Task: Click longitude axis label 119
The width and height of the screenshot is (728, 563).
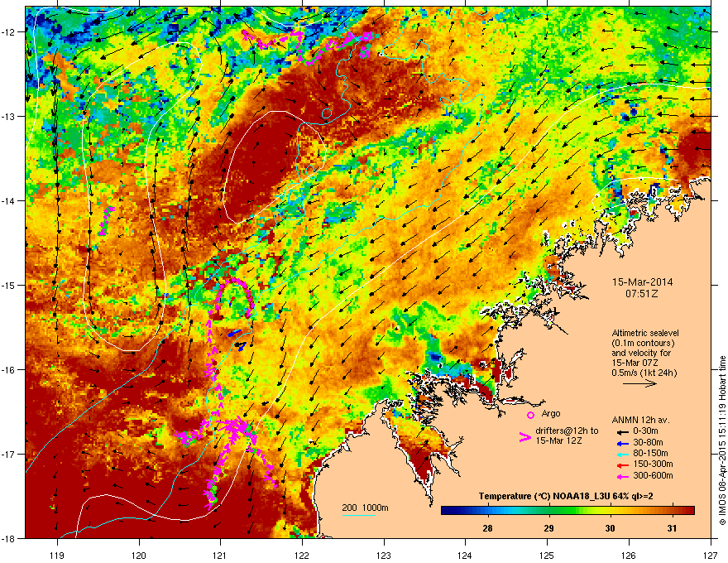Action: (x=58, y=555)
